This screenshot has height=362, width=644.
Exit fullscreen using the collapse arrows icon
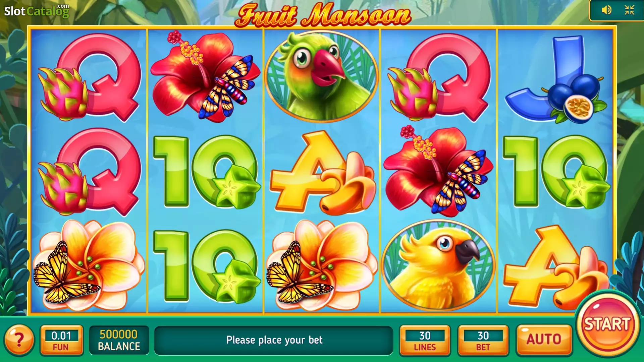pyautogui.click(x=629, y=10)
